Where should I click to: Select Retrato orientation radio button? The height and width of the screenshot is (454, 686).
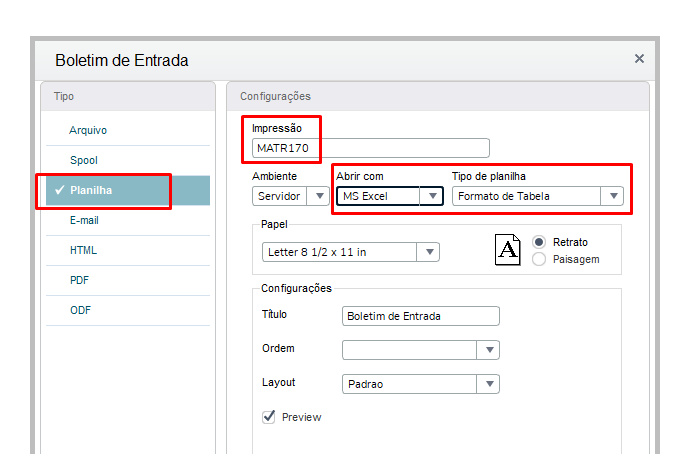[539, 242]
